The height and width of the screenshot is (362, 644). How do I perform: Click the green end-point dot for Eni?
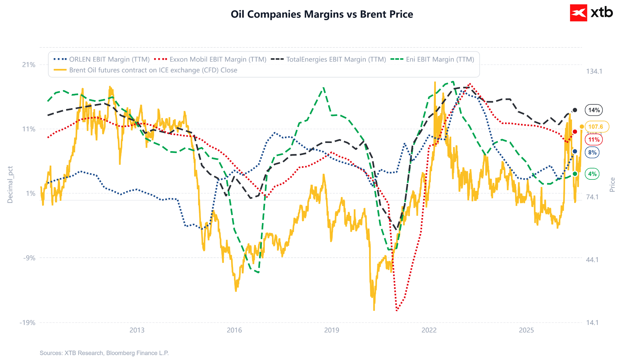tap(575, 174)
